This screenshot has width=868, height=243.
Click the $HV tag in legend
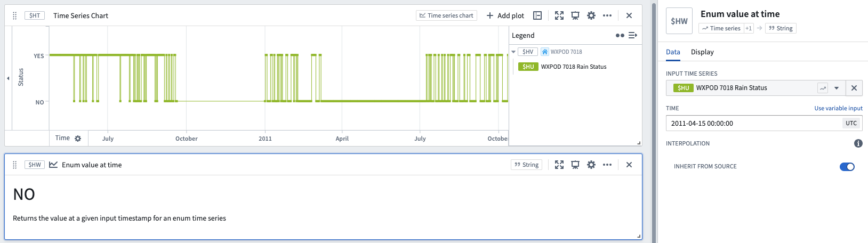tap(528, 52)
